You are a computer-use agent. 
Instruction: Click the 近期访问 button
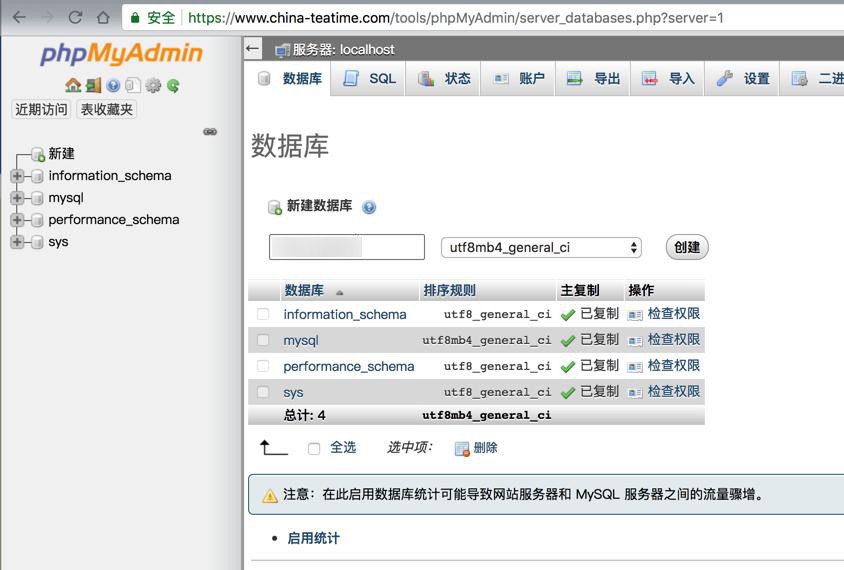click(41, 109)
